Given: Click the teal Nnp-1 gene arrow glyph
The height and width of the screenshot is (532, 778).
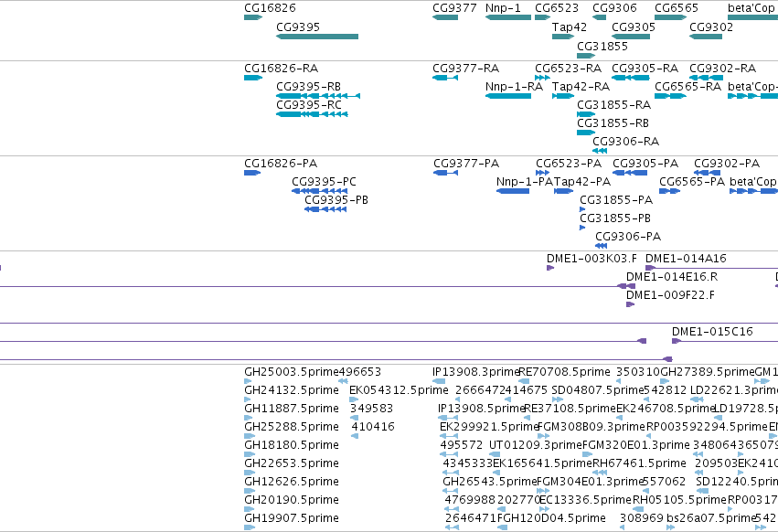Looking at the screenshot, I should 508,17.
